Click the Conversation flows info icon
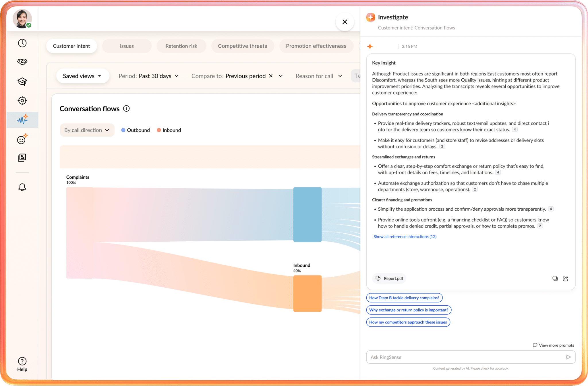 (x=126, y=108)
